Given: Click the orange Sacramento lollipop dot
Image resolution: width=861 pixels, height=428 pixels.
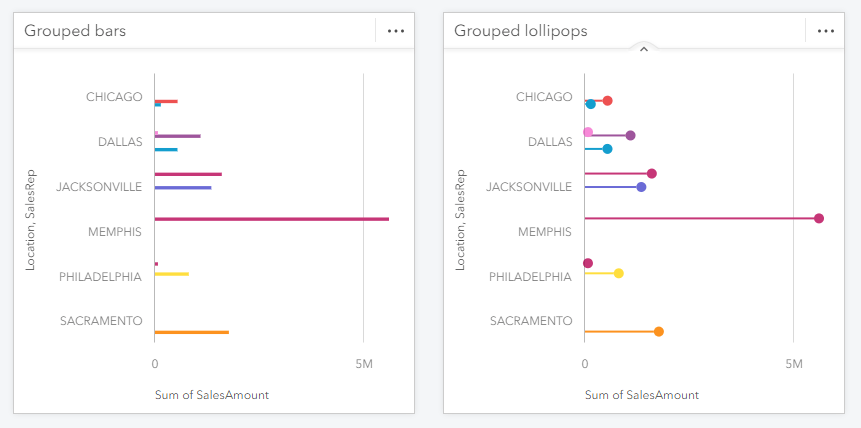Looking at the screenshot, I should [658, 331].
